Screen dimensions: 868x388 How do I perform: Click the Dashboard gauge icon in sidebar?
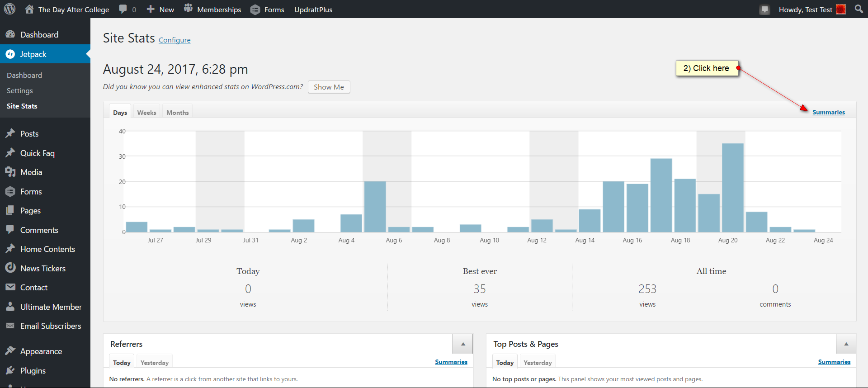pyautogui.click(x=10, y=34)
